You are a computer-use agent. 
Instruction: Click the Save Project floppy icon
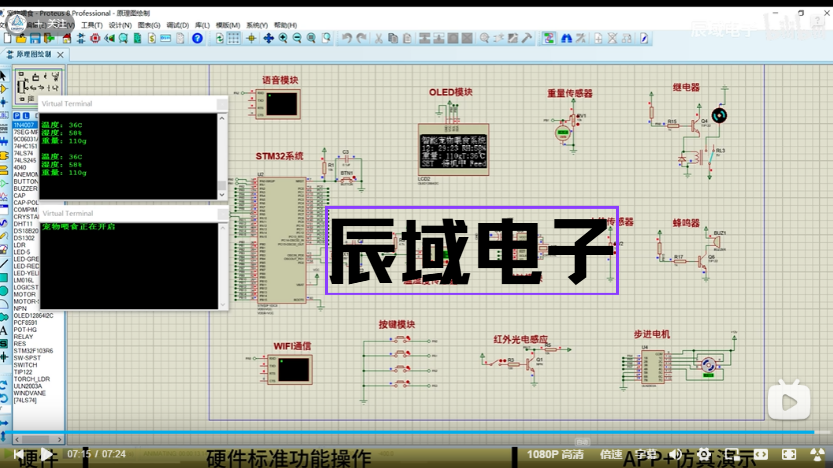coord(35,38)
